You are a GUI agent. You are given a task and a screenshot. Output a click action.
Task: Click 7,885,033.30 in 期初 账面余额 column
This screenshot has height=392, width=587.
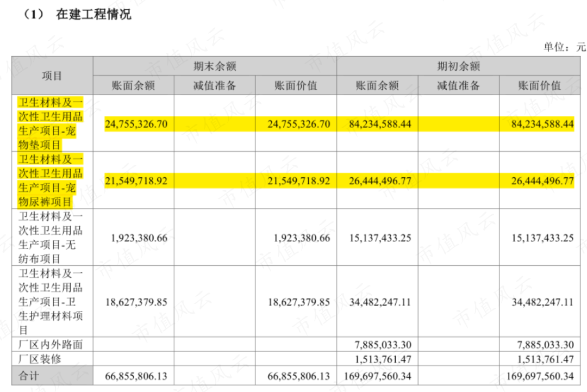click(x=383, y=345)
